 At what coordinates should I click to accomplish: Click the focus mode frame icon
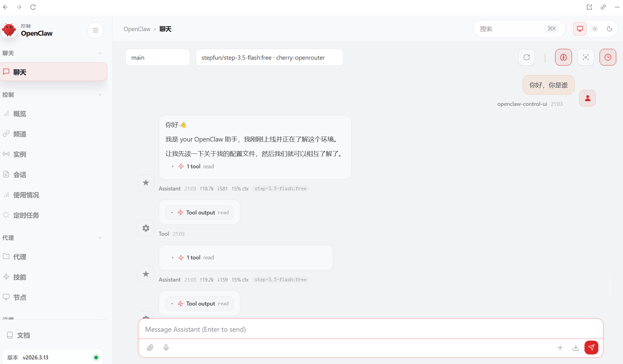585,57
